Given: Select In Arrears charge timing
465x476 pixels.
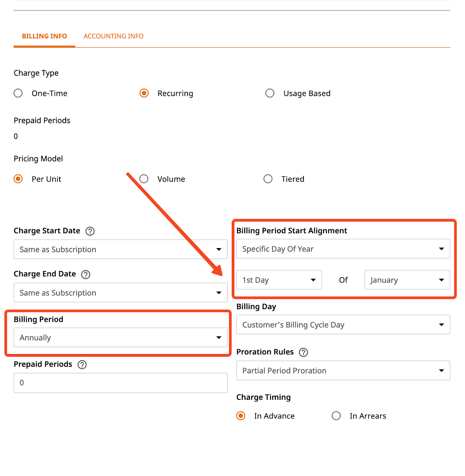Looking at the screenshot, I should point(336,416).
